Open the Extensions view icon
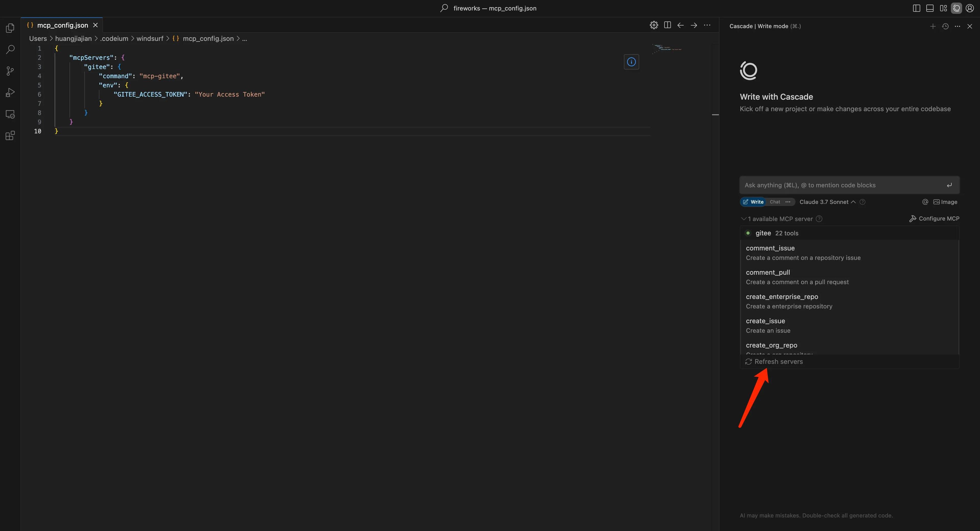This screenshot has height=531, width=980. [10, 136]
